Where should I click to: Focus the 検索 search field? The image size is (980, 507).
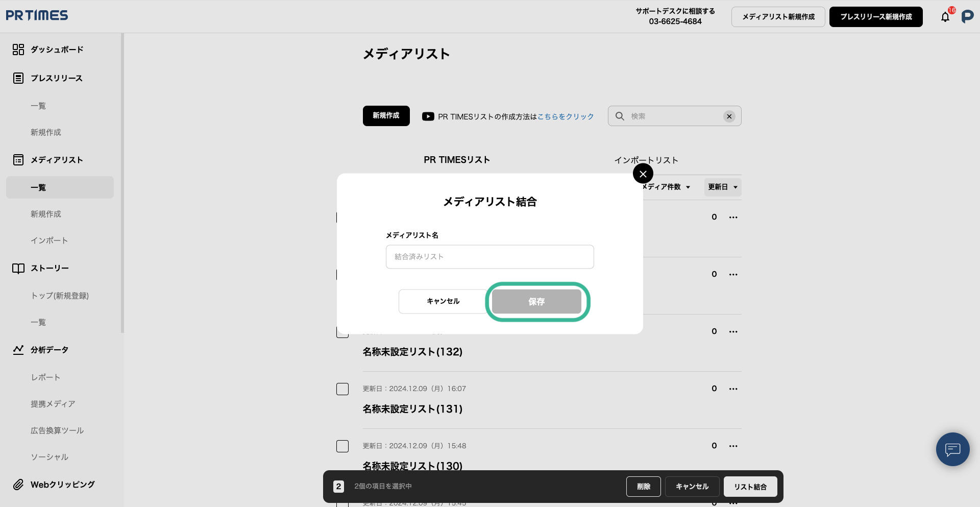coord(675,116)
